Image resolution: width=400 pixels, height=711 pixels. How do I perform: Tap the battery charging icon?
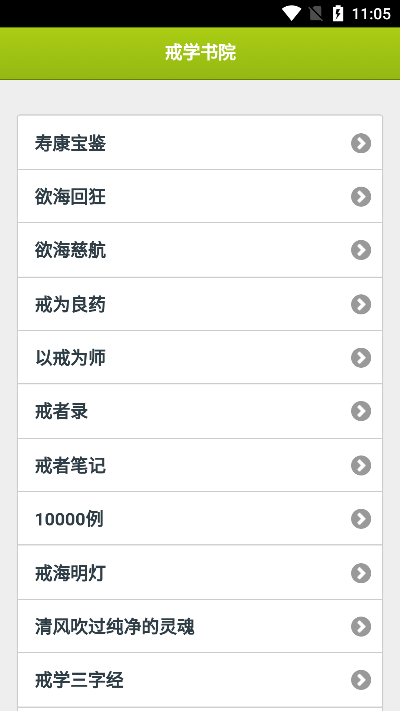tap(338, 14)
